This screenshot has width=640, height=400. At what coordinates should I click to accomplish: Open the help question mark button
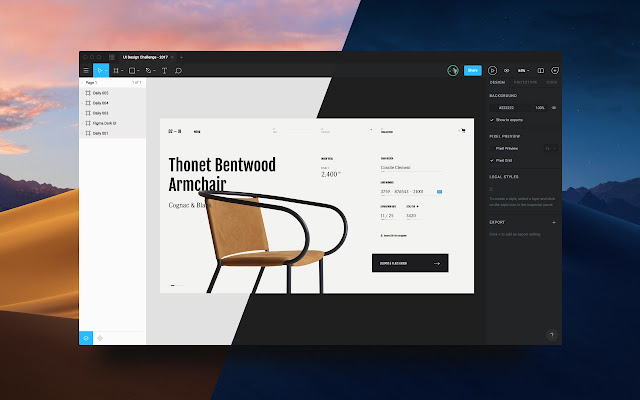[x=552, y=335]
